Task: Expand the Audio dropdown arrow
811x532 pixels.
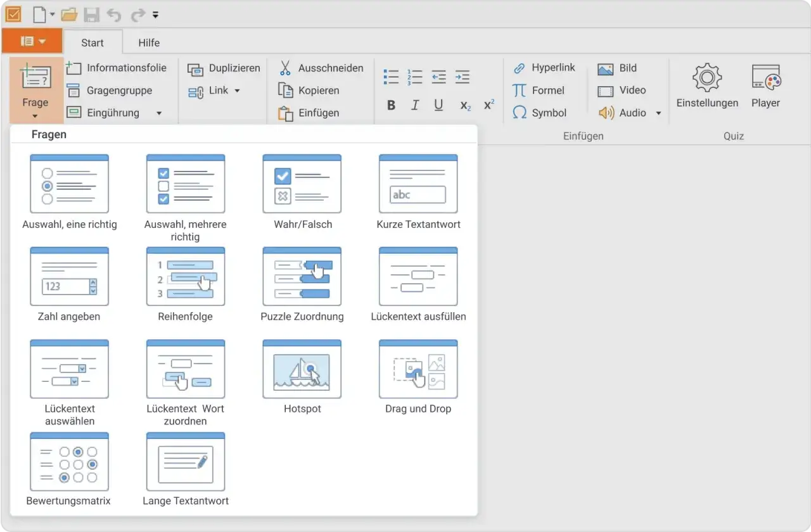Action: click(658, 113)
